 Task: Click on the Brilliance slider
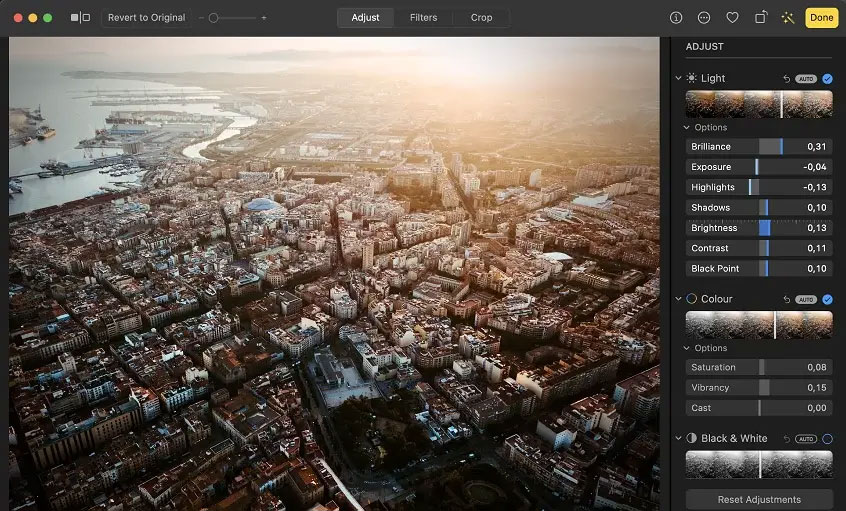click(x=759, y=147)
